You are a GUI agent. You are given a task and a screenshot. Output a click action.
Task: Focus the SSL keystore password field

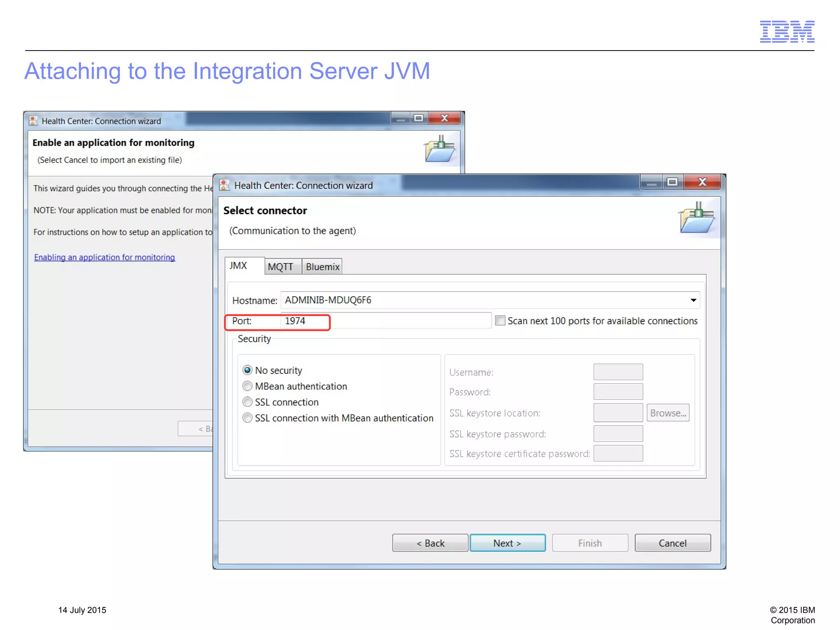click(618, 433)
